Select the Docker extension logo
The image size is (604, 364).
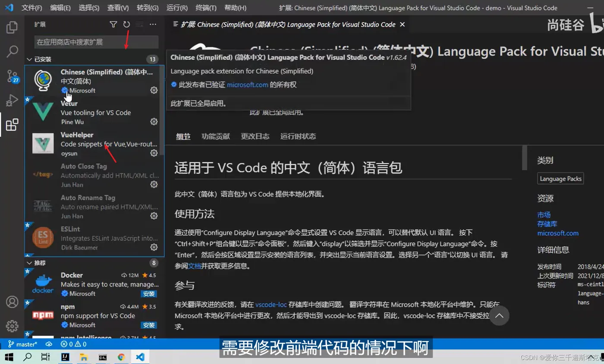pos(43,284)
